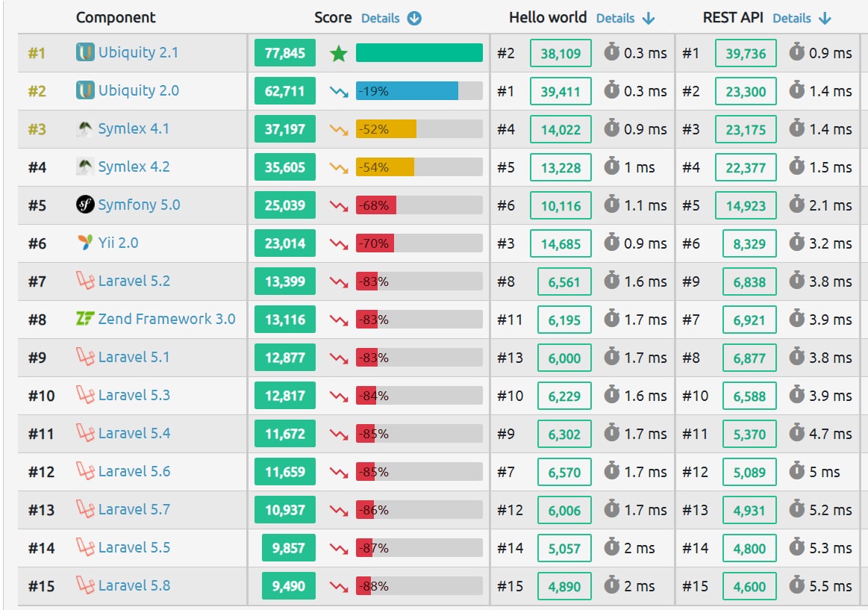The width and height of the screenshot is (868, 610).
Task: Click the 39,736 REST API value
Action: point(746,53)
